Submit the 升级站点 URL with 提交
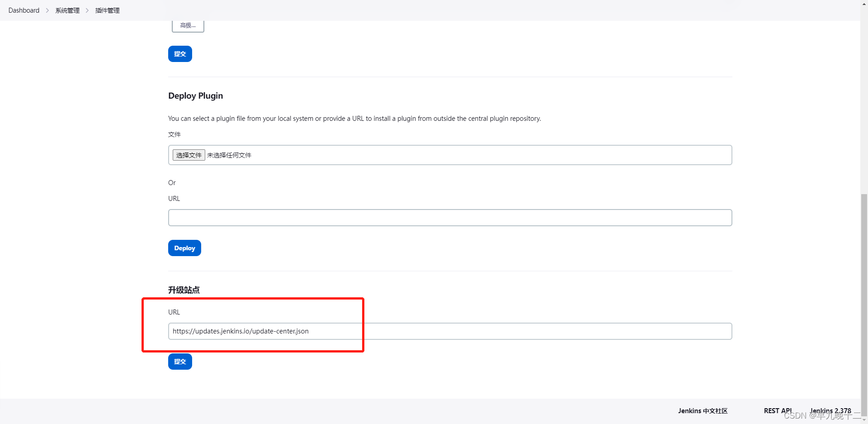The image size is (868, 424). tap(180, 362)
